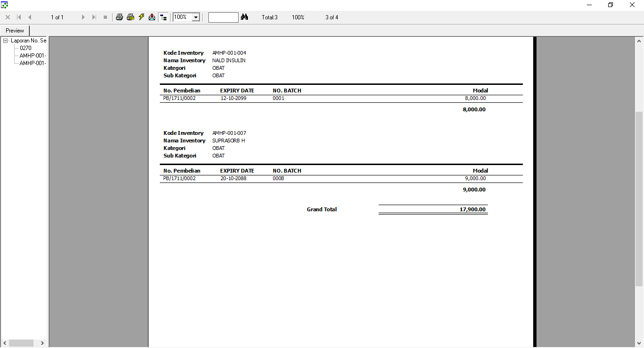Click the Close Current View X icon

8,17
